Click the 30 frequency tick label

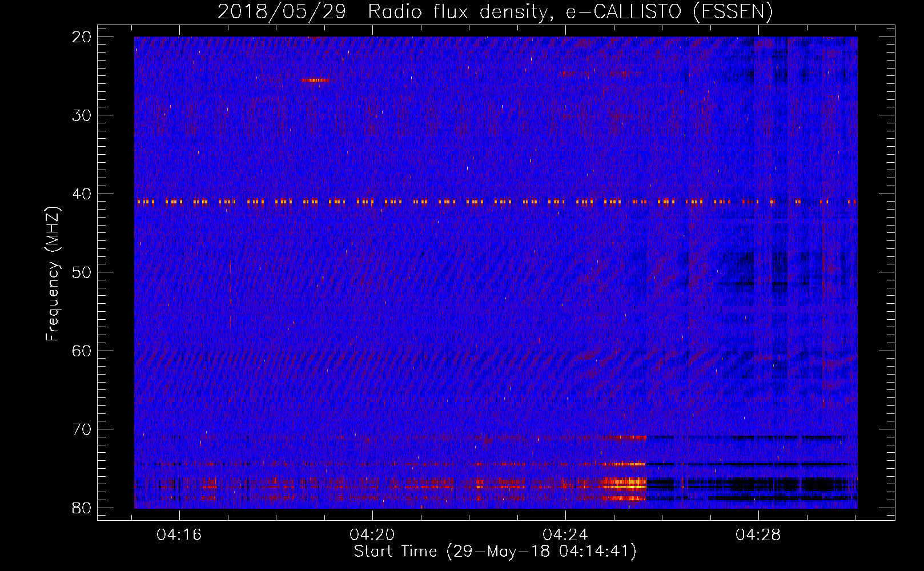coord(82,115)
